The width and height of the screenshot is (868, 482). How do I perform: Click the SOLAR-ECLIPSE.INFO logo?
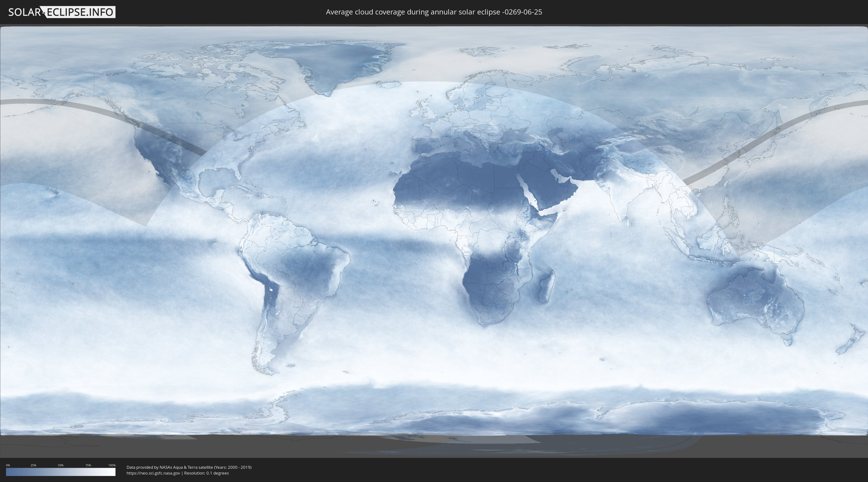point(62,12)
